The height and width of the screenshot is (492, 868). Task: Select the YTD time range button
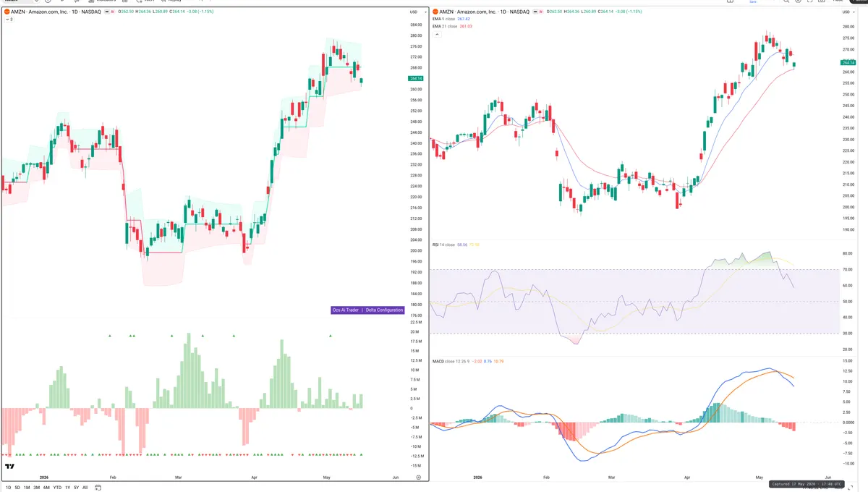tap(57, 488)
